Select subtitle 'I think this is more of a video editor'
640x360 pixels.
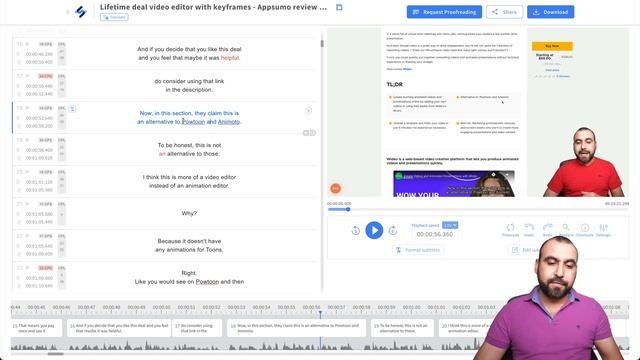point(189,181)
